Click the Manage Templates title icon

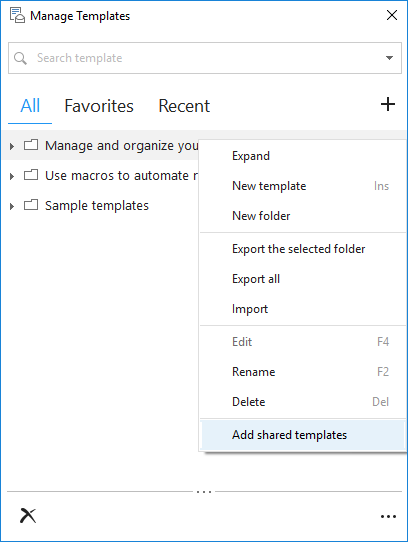point(17,16)
